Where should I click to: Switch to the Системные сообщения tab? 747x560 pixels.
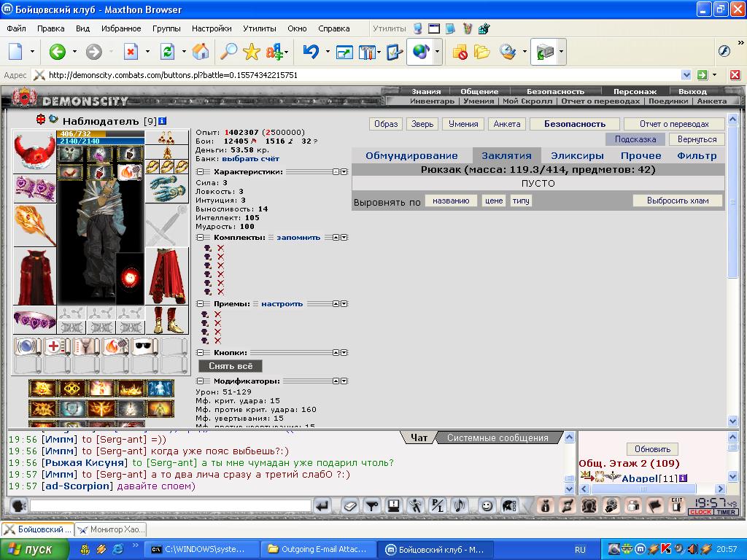498,437
